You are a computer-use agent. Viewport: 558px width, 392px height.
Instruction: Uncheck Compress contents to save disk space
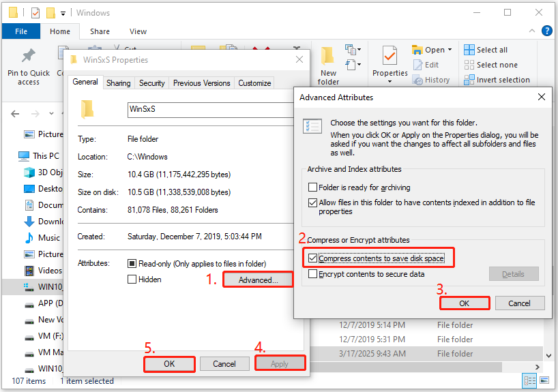pyautogui.click(x=313, y=258)
